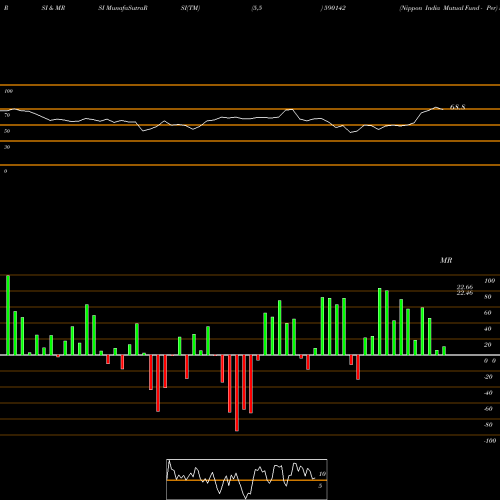This screenshot has height=500, width=500.
Task: Click the "5" label in mini chart
Action: 320,486
